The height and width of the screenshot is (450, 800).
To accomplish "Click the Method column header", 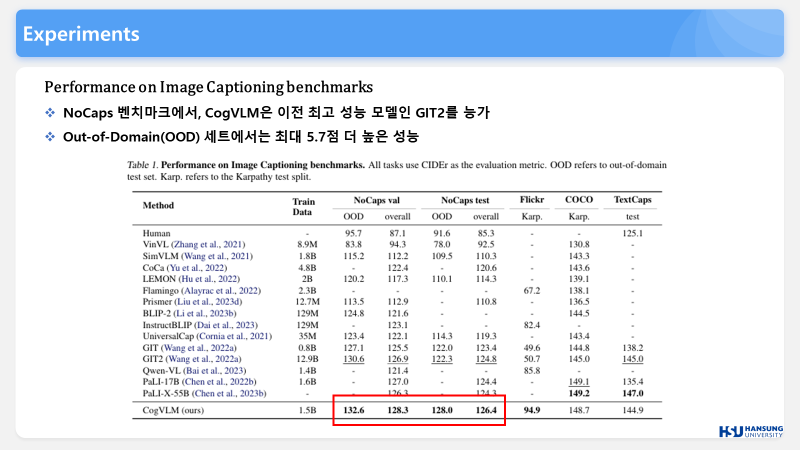I will (158, 206).
